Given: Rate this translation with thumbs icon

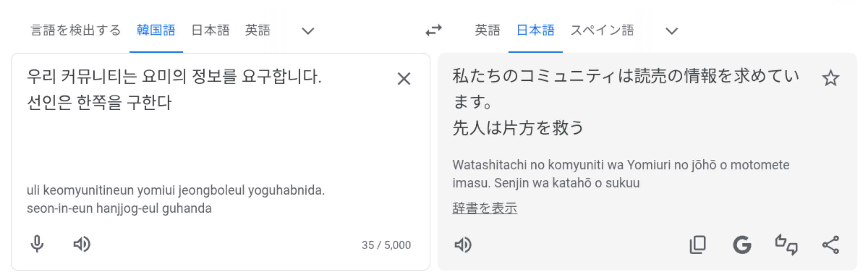Looking at the screenshot, I should pyautogui.click(x=786, y=245).
